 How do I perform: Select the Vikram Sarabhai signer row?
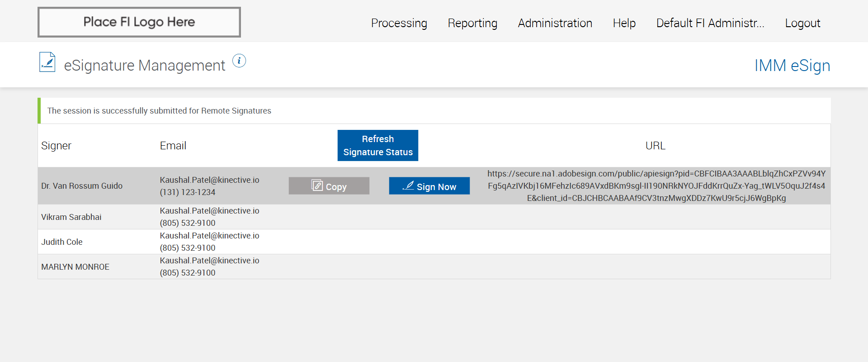pos(71,217)
